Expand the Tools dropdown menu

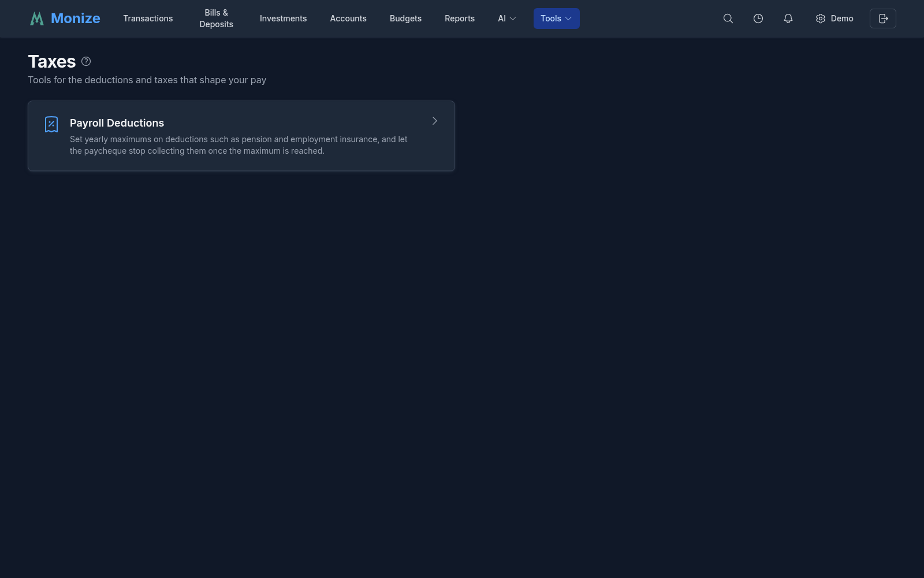(557, 18)
